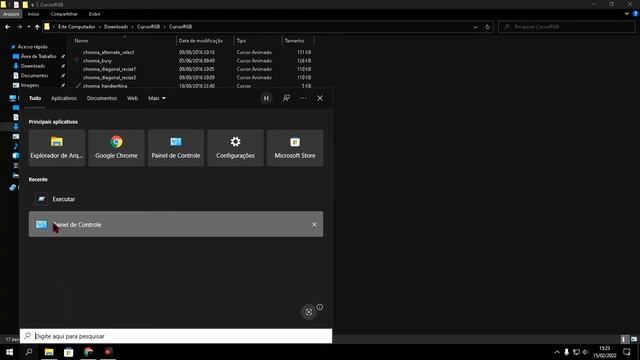
Task: Open Acesso rápido in navigation pane
Action: (x=32, y=47)
